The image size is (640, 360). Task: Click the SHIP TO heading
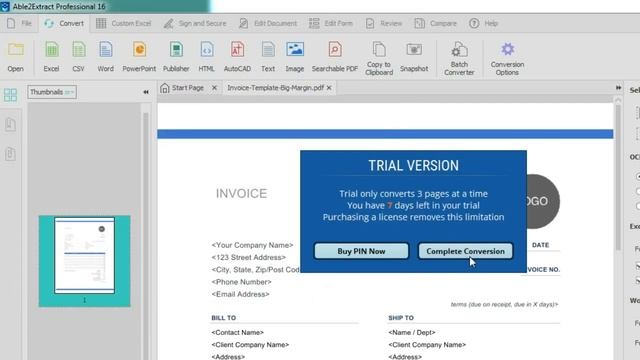(x=401, y=318)
